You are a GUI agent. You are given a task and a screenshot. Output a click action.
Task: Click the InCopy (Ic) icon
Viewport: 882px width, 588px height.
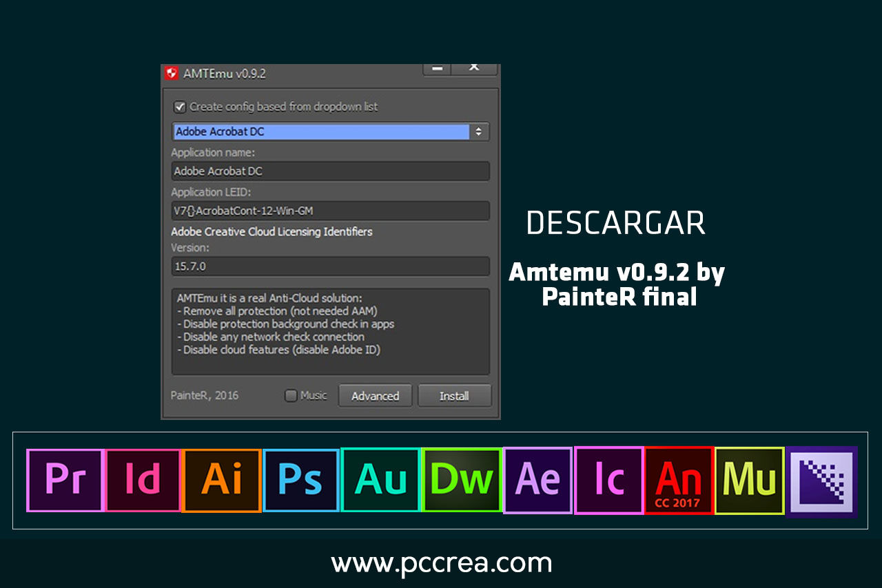point(609,480)
